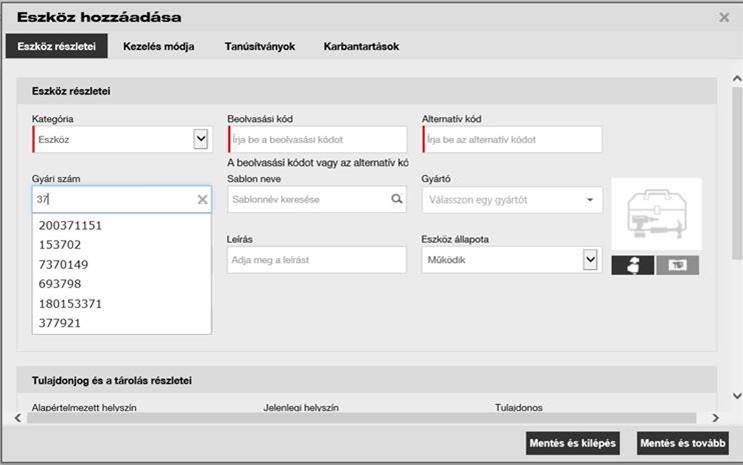The image size is (743, 465).
Task: Click the gray template image button
Action: tap(678, 265)
